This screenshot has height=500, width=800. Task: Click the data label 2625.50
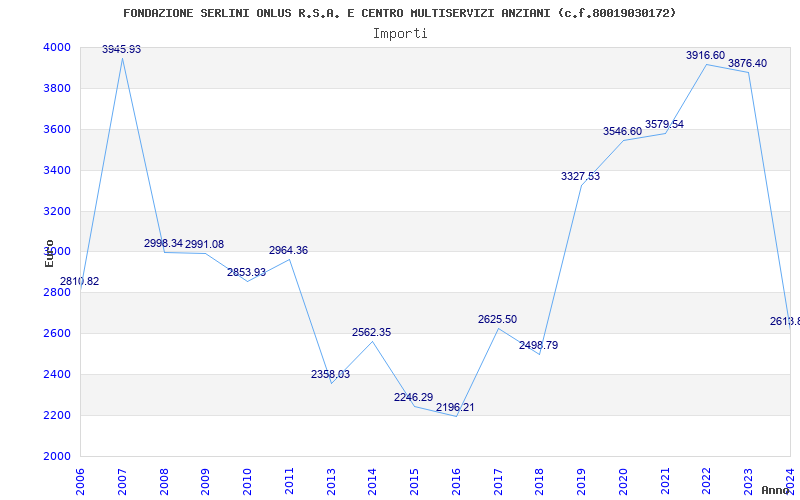497,319
